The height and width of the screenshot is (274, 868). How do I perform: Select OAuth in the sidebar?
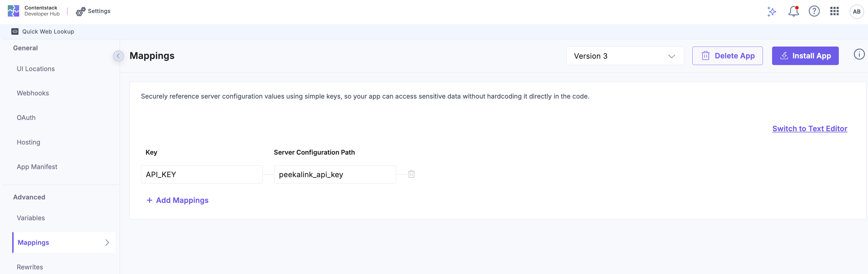(26, 118)
